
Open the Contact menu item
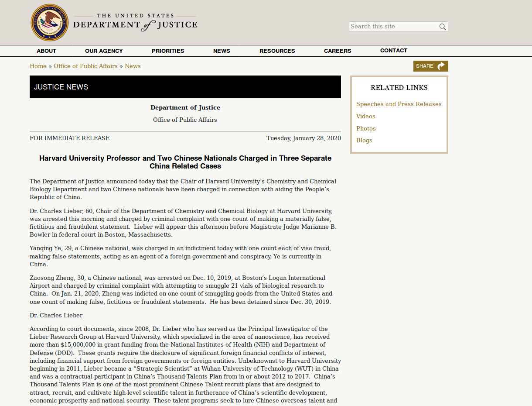tap(393, 51)
